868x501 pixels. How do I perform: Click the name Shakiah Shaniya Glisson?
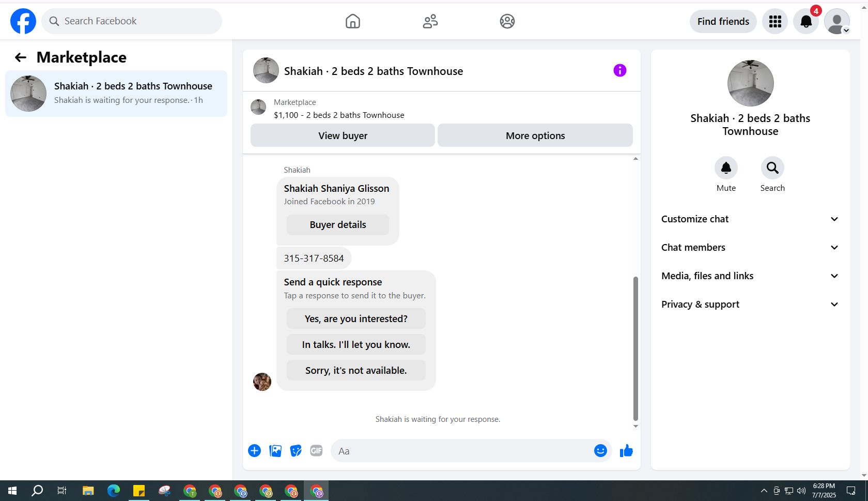[x=336, y=189]
